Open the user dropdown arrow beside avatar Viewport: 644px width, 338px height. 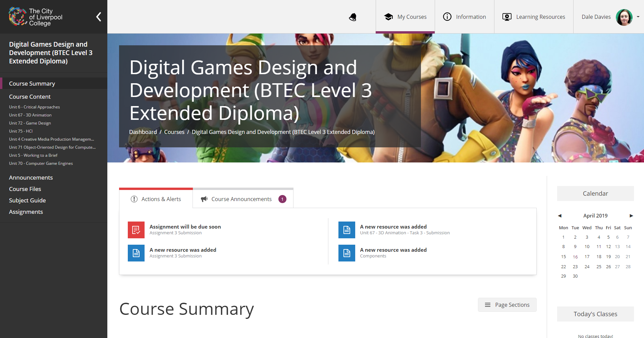point(638,17)
